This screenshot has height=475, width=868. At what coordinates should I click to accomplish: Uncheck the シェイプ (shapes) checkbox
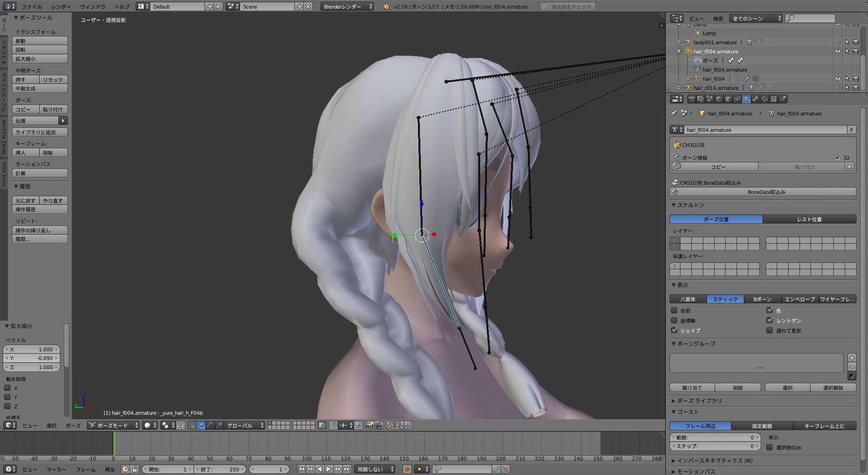[x=674, y=330]
